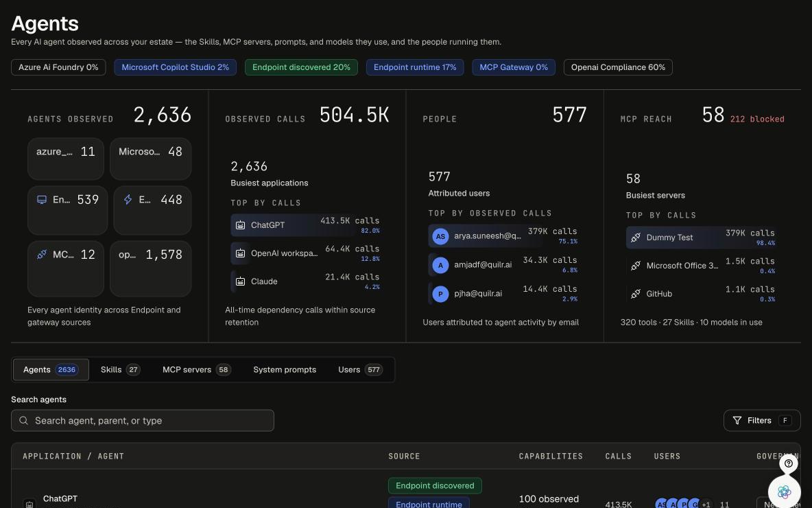The width and height of the screenshot is (812, 508).
Task: Click the Openai Compliance 60% chip
Action: tap(618, 67)
